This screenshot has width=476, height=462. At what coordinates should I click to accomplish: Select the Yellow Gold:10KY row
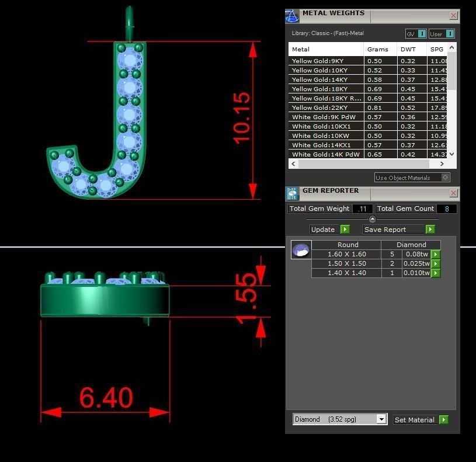click(x=367, y=71)
